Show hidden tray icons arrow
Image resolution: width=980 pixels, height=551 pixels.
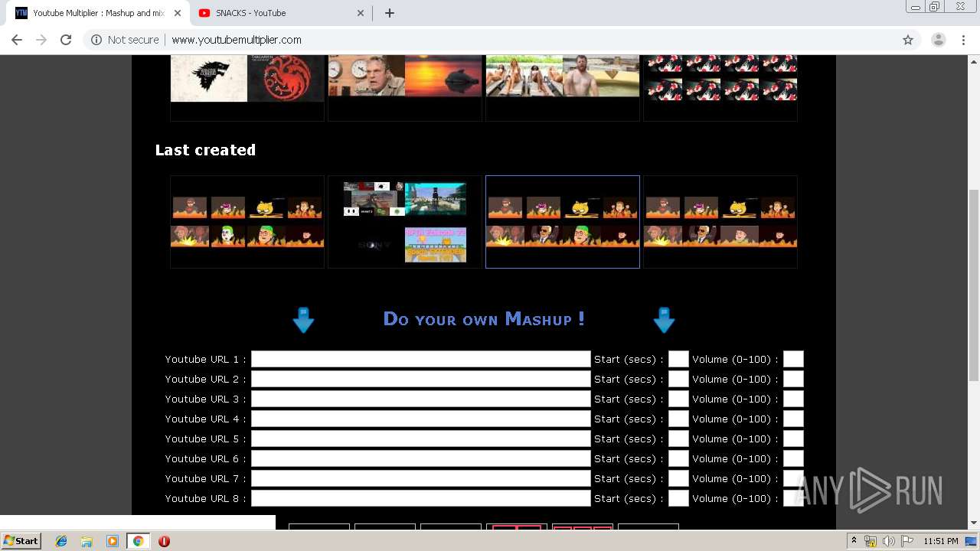point(854,541)
